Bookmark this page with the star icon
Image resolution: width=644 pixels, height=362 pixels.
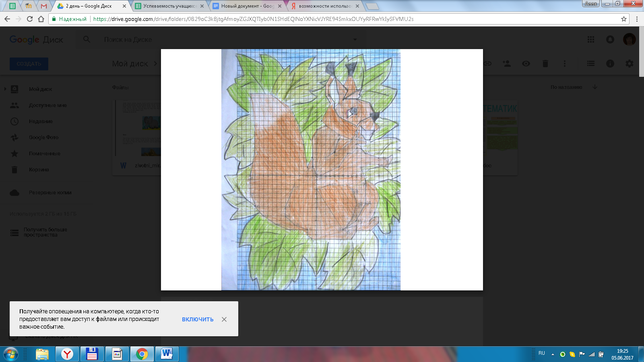pos(624,19)
